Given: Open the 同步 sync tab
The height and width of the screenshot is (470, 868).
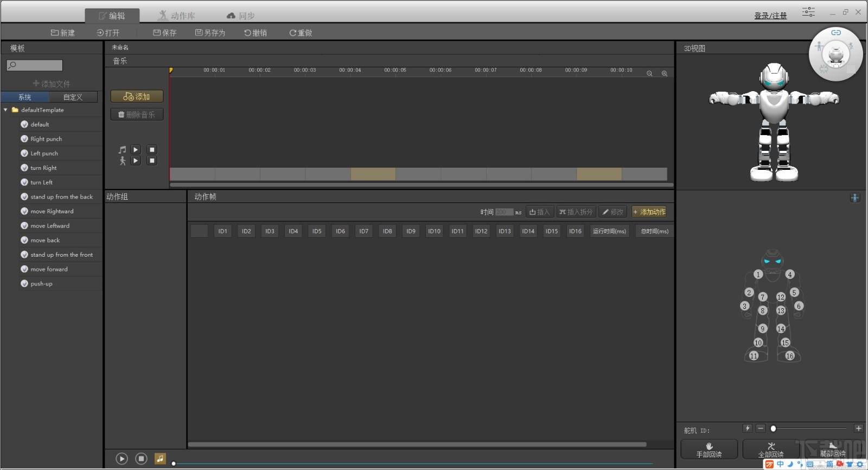Looking at the screenshot, I should (x=241, y=16).
